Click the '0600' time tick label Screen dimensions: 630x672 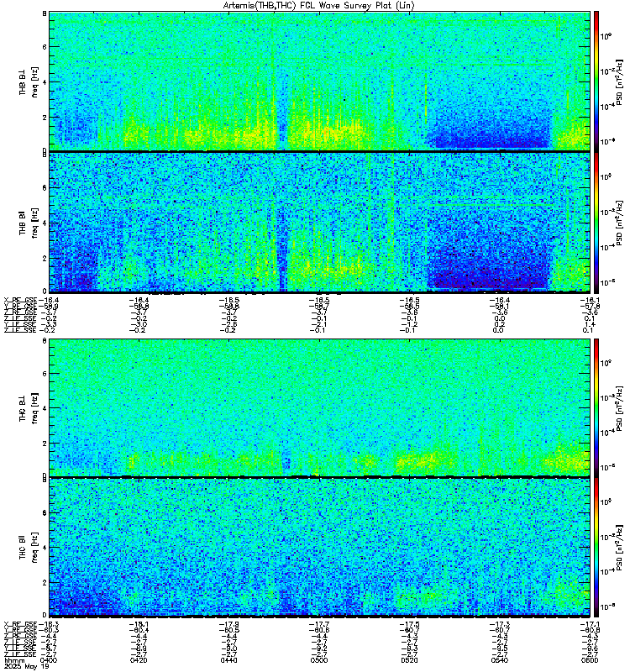[x=590, y=660]
